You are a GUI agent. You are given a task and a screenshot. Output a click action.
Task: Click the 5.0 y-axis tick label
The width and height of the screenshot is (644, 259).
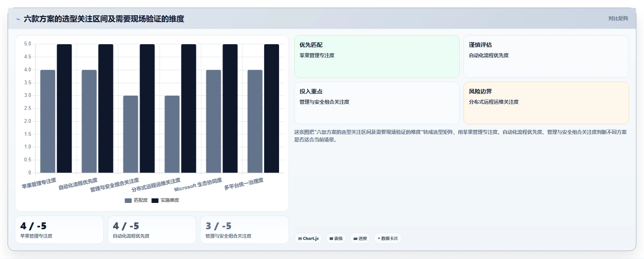click(27, 44)
